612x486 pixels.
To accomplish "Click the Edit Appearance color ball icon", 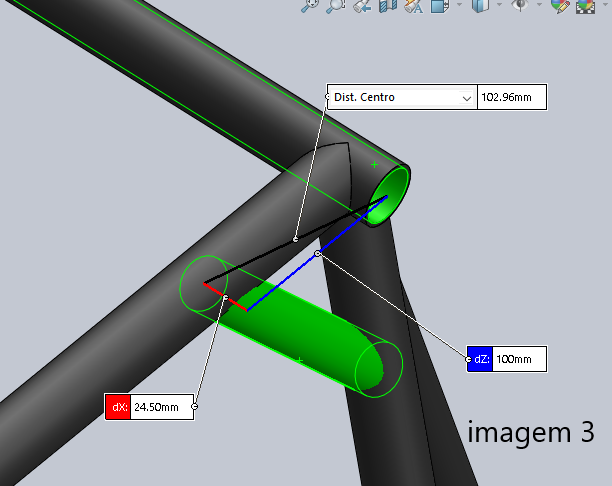I will 559,6.
